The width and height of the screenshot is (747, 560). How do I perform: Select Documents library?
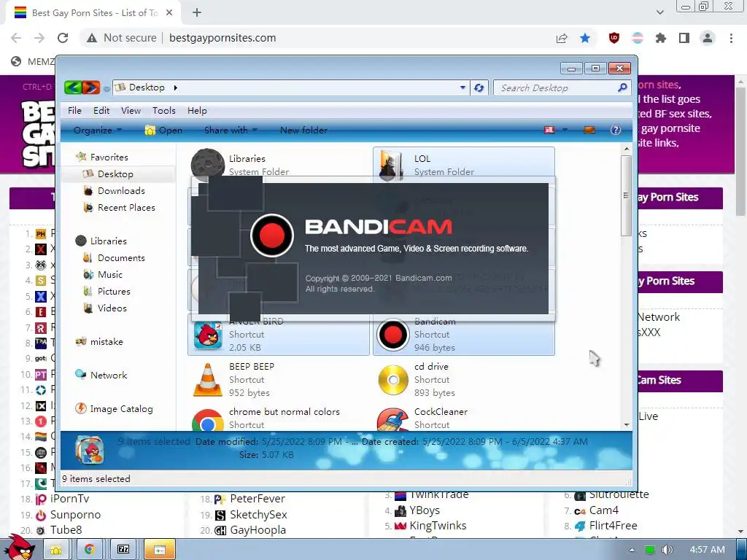click(121, 258)
